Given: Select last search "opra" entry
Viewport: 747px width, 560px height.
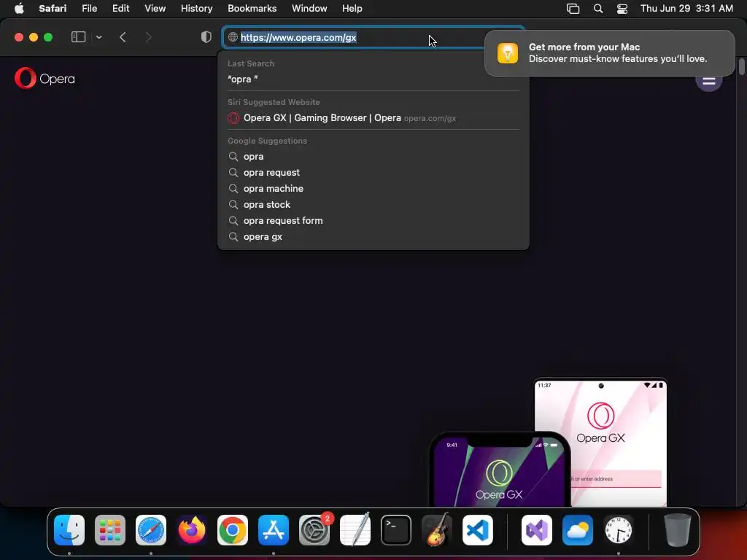Looking at the screenshot, I should click(373, 79).
